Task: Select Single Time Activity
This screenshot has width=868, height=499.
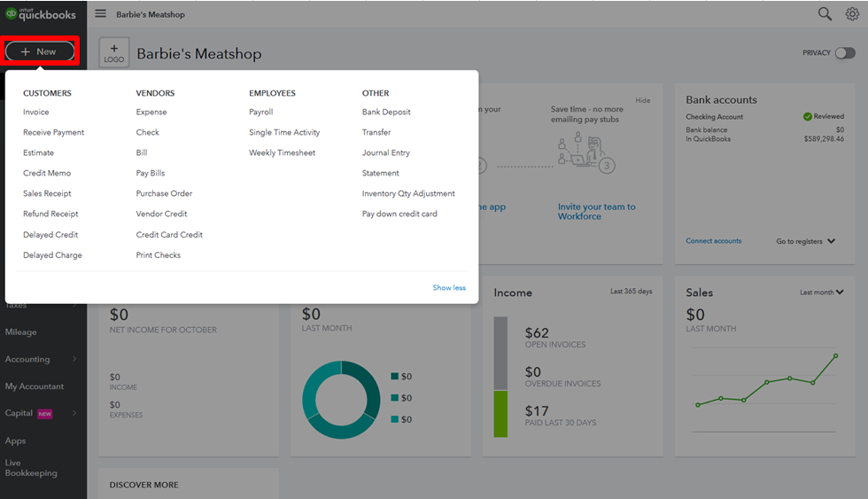Action: click(284, 132)
